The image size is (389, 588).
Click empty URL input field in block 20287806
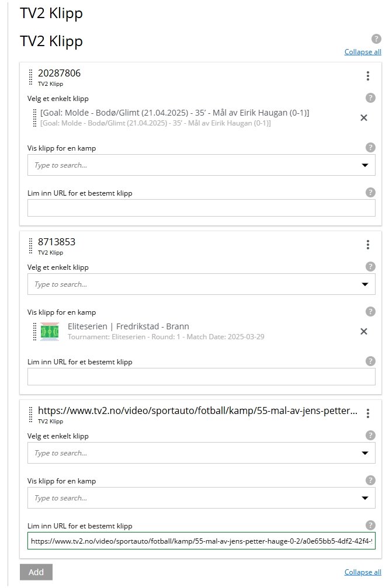click(x=201, y=208)
